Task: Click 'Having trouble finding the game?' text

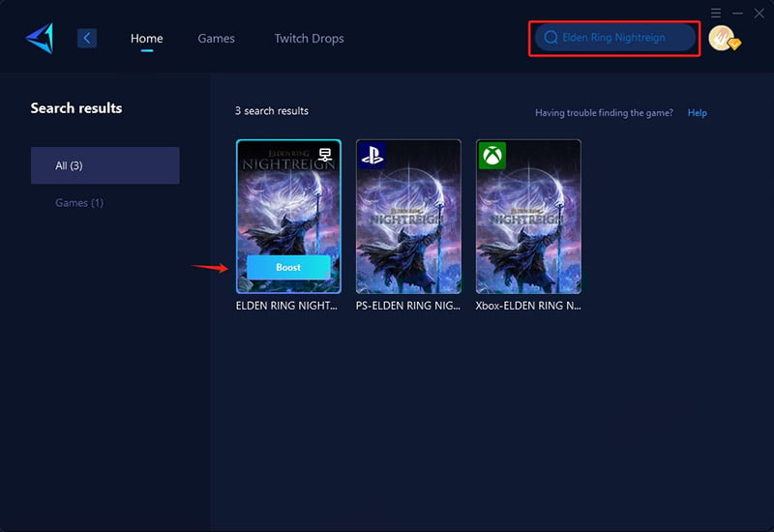Action: coord(604,113)
